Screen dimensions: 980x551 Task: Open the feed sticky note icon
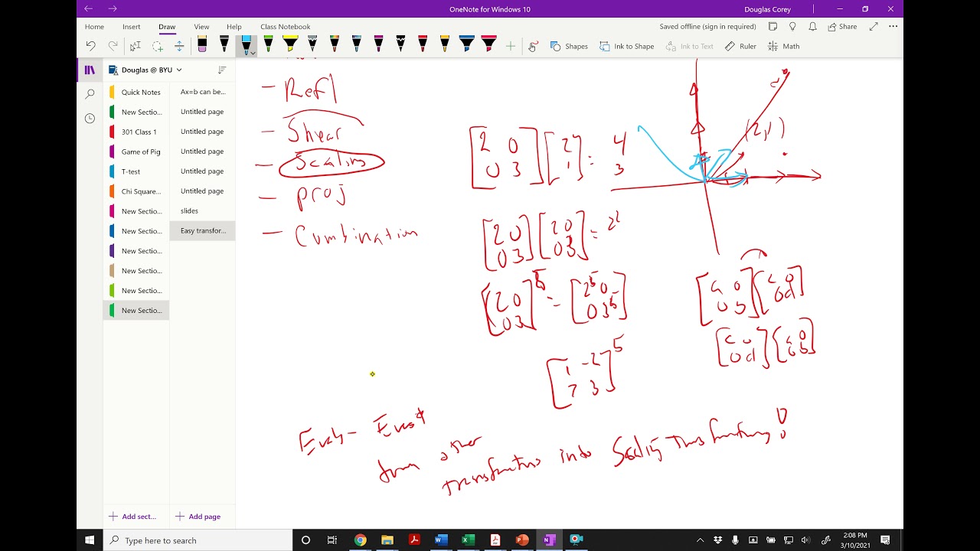[773, 27]
